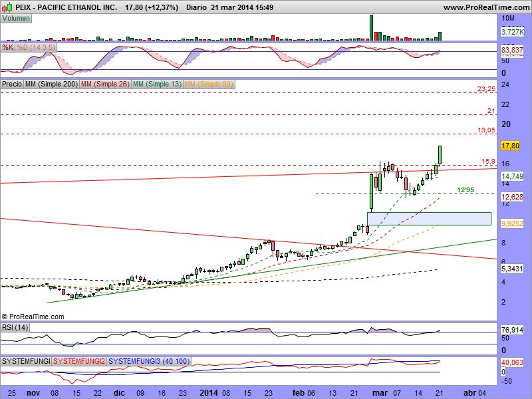Image resolution: width=532 pixels, height=399 pixels.
Task: Click the dic month marker on time axis
Action: [119, 393]
